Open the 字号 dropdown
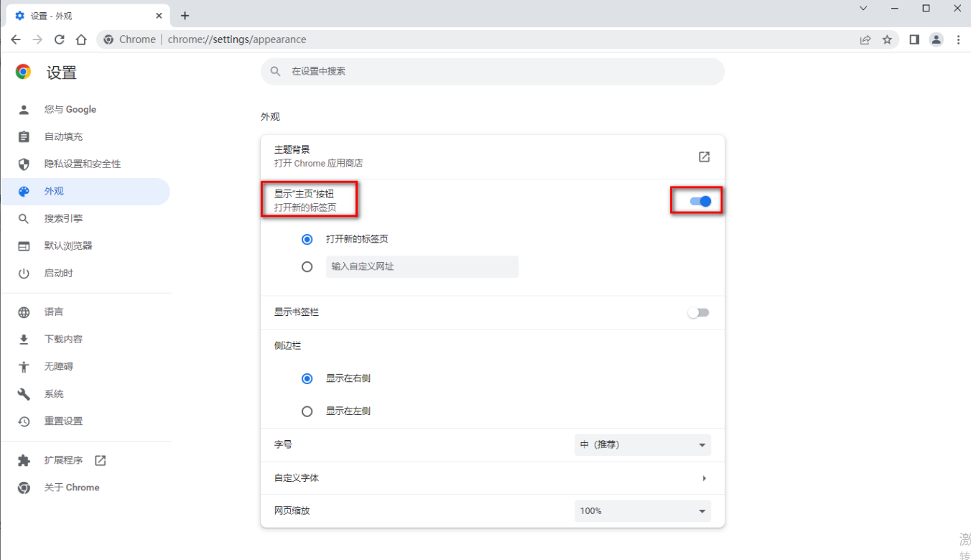 (x=643, y=444)
